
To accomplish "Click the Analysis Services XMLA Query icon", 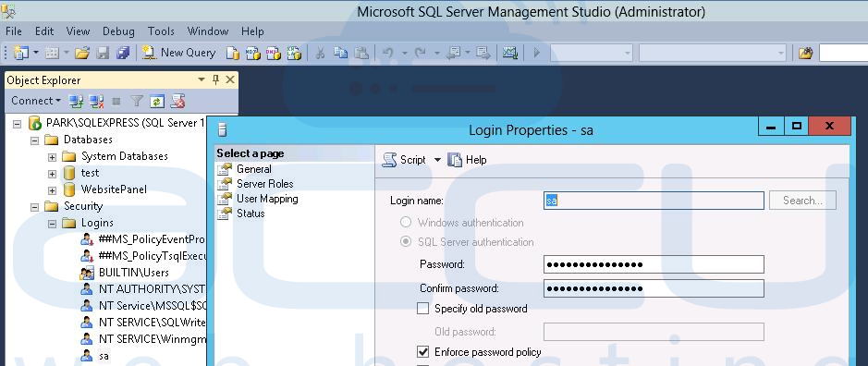I will pos(294,54).
